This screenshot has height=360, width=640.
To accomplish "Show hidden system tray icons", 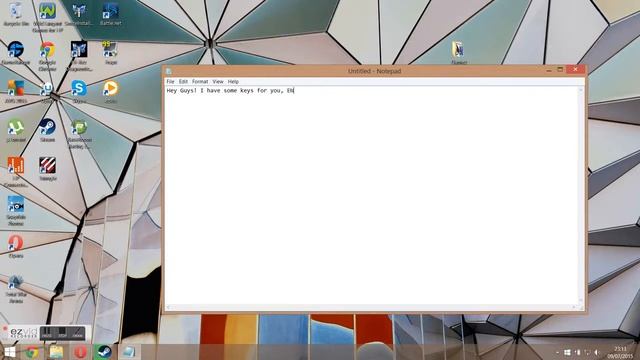I will 558,352.
